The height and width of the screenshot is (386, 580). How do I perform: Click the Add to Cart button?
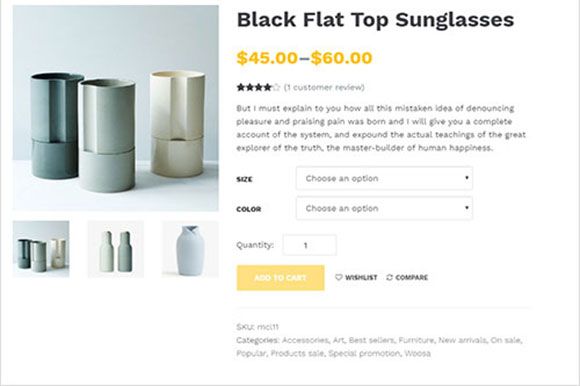280,278
